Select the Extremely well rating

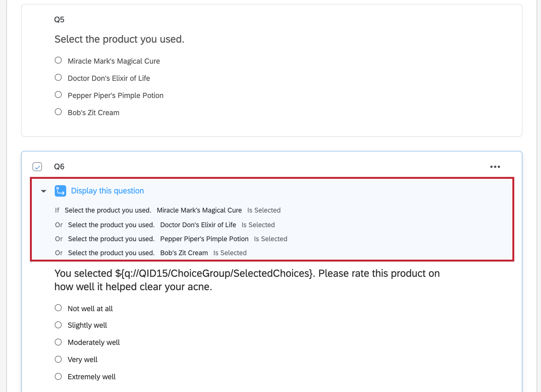coord(58,376)
